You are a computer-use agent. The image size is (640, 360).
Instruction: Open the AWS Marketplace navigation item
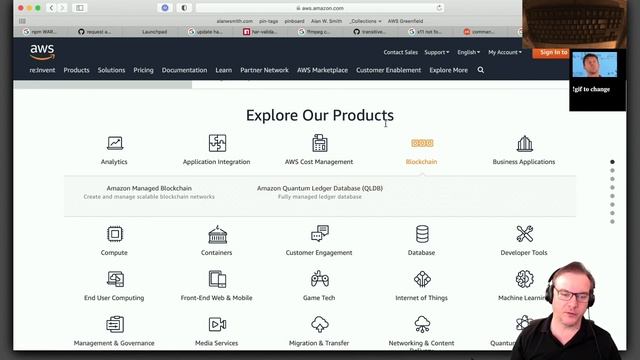[322, 70]
